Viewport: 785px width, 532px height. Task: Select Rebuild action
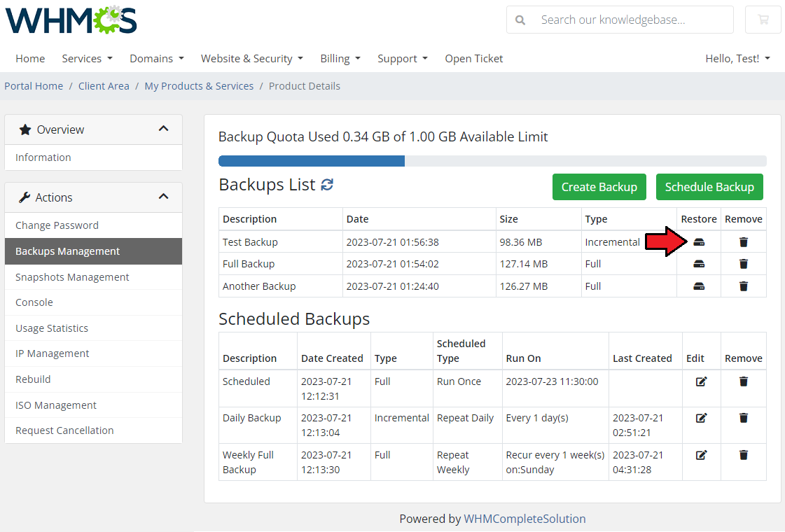(93, 379)
